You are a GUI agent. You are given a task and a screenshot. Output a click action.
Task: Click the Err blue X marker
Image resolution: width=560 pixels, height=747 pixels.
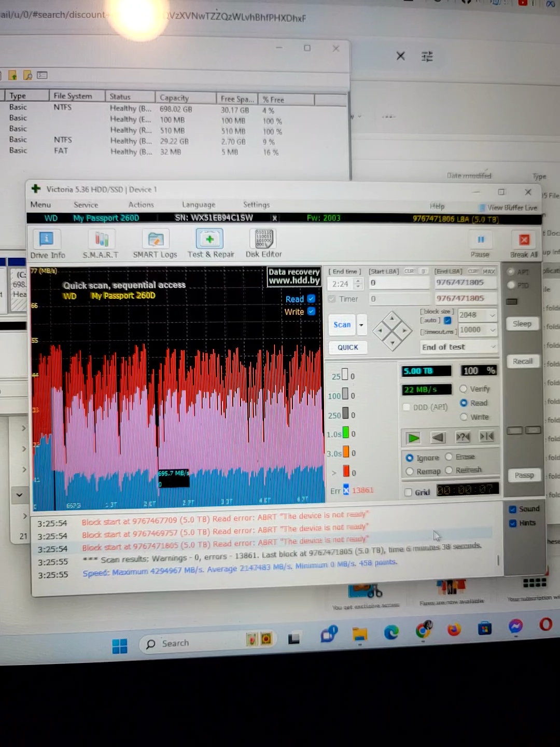pyautogui.click(x=346, y=490)
